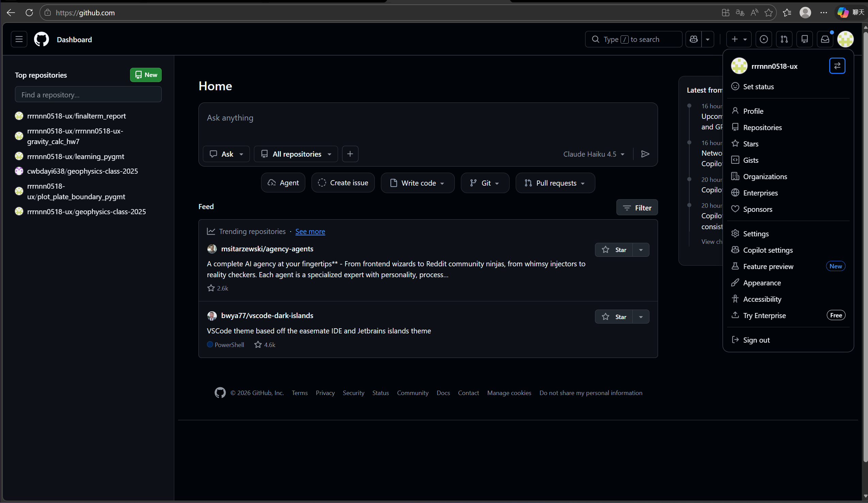Open Stars from user menu
The width and height of the screenshot is (868, 503).
pos(788,144)
